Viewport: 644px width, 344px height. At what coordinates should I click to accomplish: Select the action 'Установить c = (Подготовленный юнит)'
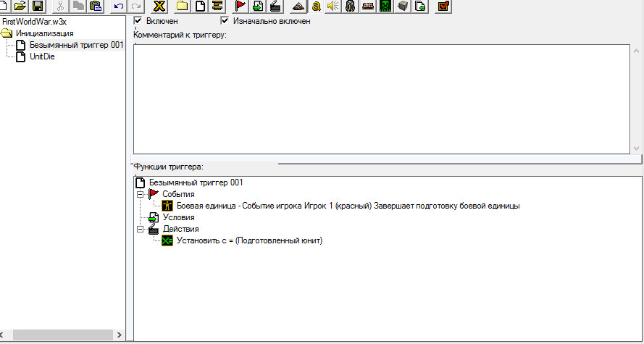coord(250,240)
